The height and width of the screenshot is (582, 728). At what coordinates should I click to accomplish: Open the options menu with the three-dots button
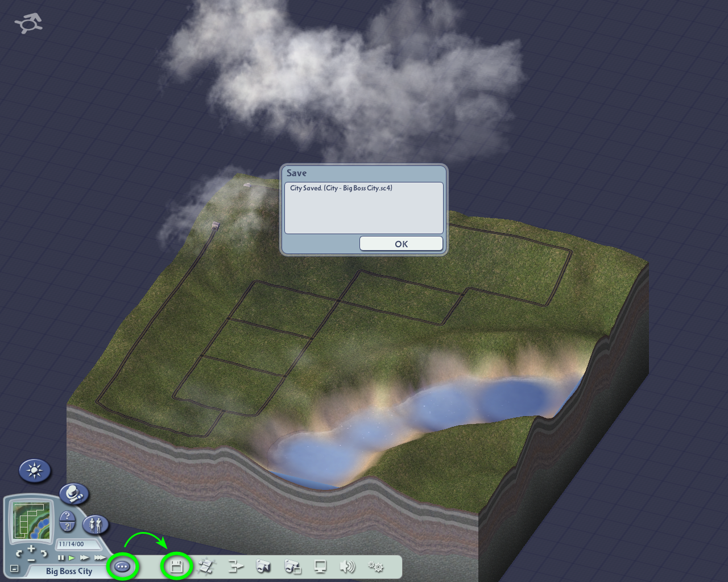[x=122, y=567]
